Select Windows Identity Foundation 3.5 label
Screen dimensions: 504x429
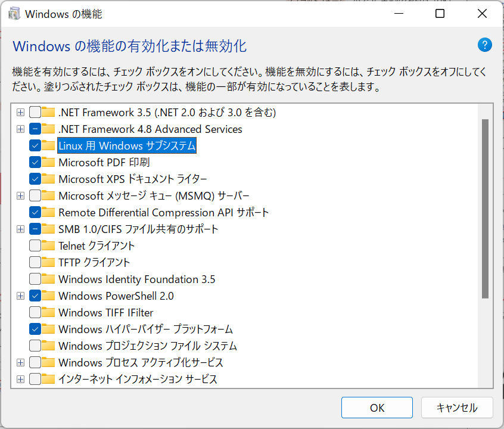(137, 279)
